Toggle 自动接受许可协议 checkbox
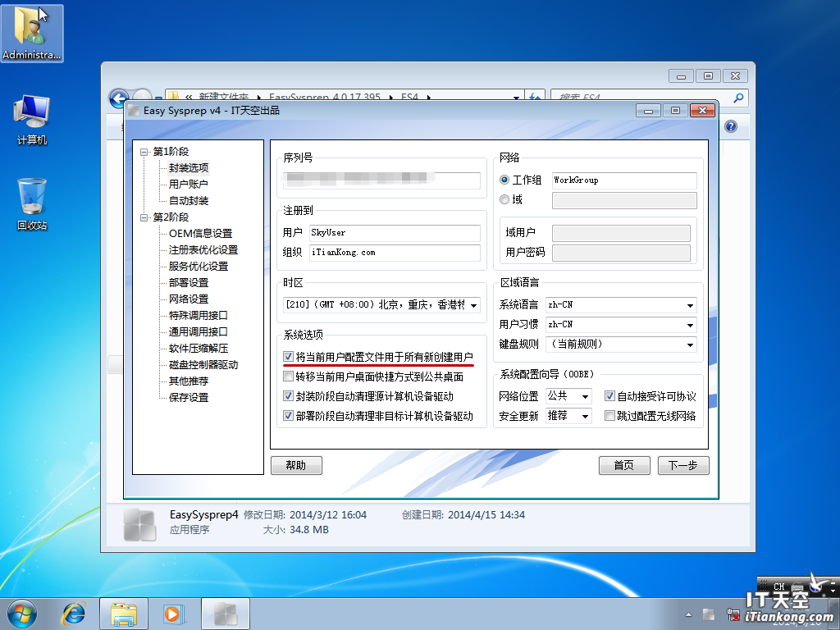 click(x=609, y=396)
